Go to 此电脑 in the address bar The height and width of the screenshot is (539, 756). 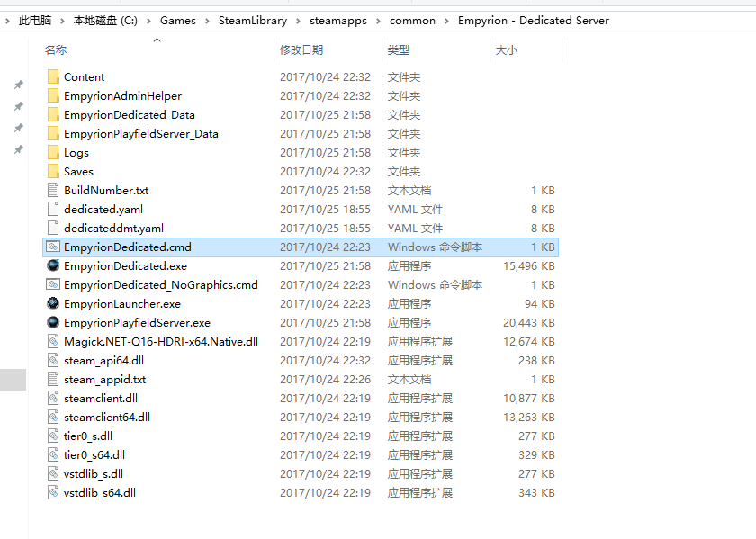pyautogui.click(x=35, y=21)
